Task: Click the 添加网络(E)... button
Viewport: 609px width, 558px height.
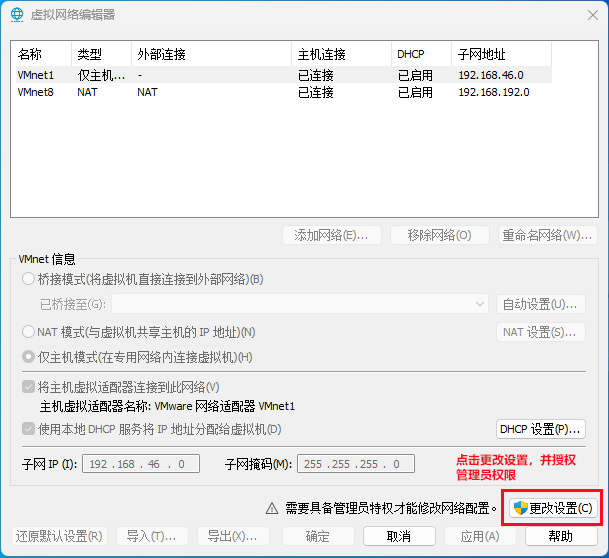Action: (x=332, y=235)
